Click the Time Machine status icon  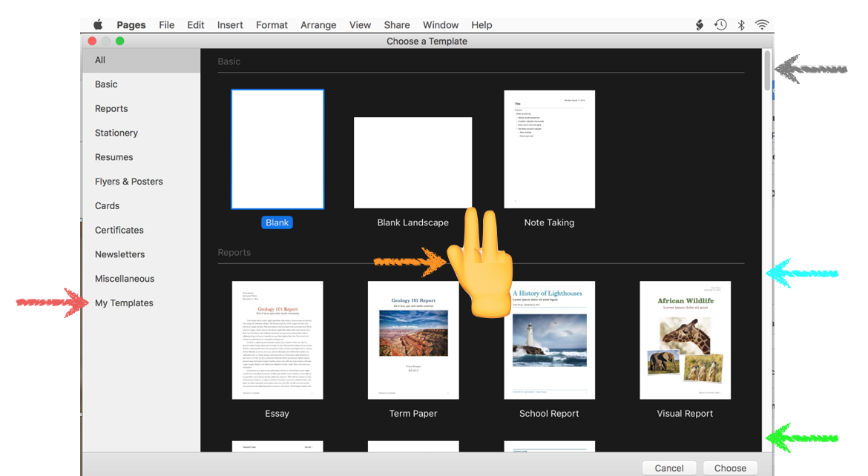(720, 24)
